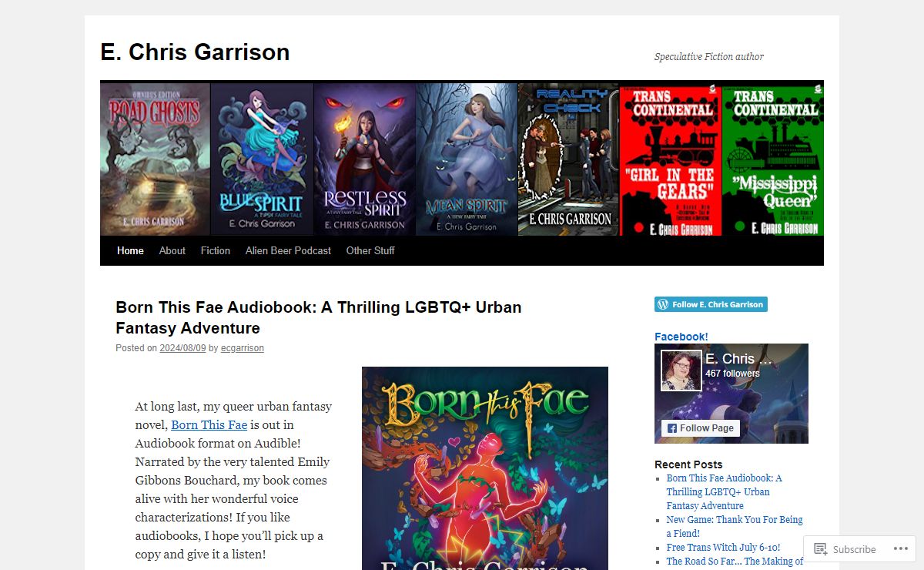
Task: Click the Subscribe button
Action: coord(845,549)
